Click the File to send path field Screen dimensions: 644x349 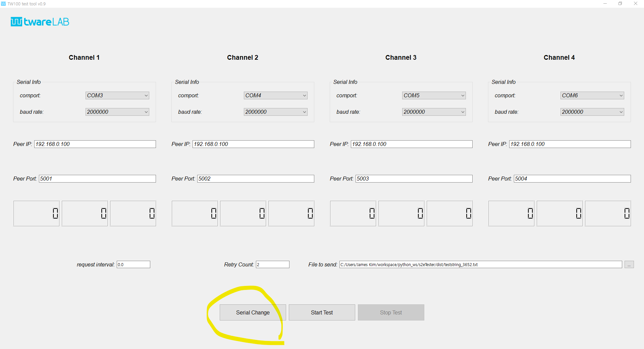click(481, 264)
